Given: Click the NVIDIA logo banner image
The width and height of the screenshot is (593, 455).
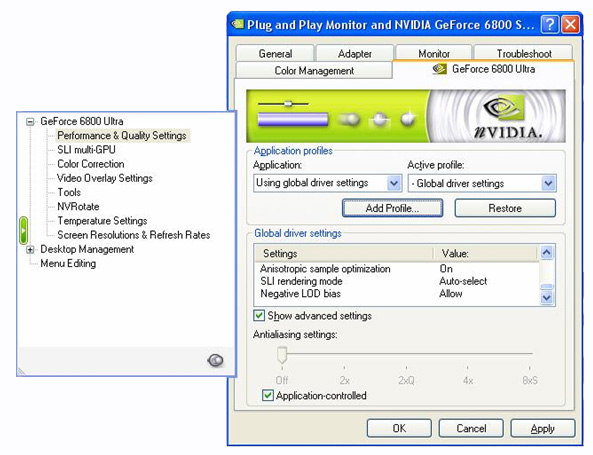Looking at the screenshot, I should pyautogui.click(x=406, y=116).
